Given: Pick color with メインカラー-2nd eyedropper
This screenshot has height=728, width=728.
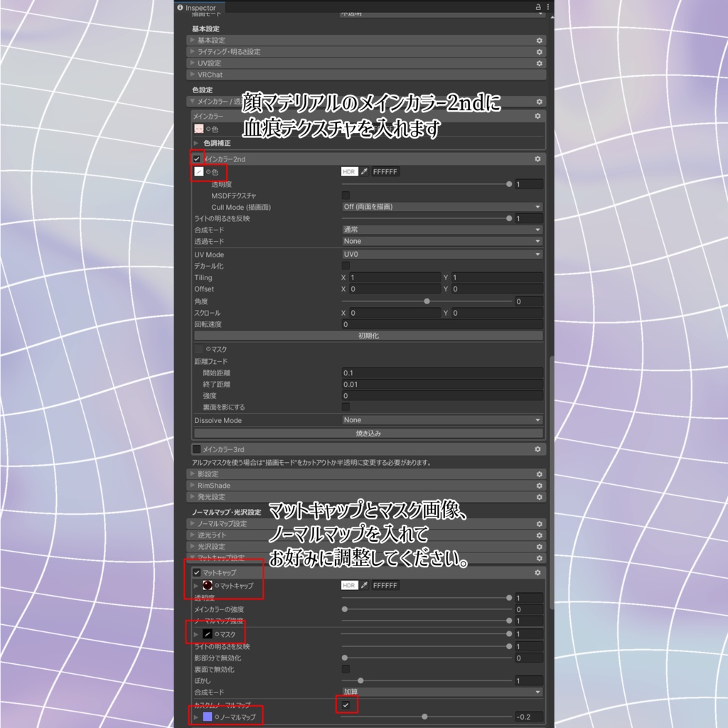Looking at the screenshot, I should (365, 172).
